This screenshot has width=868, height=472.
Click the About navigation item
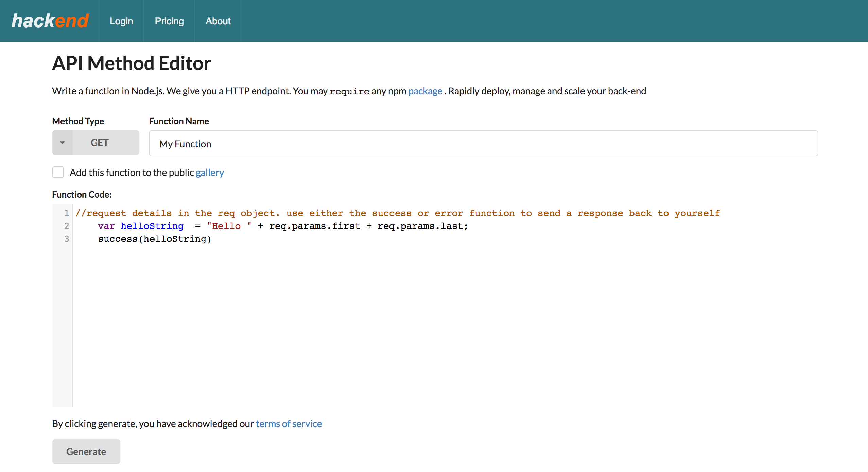[218, 21]
